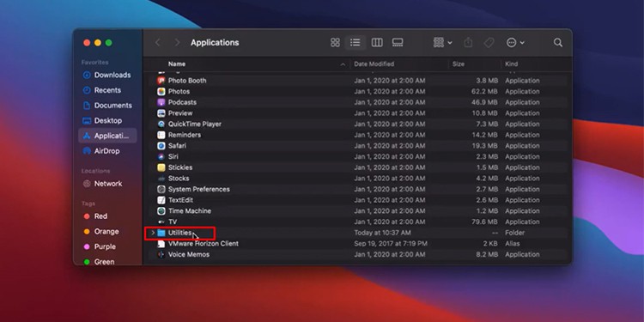Click the "Sep 19, 2017 at 7:19 PM" date

pyautogui.click(x=391, y=244)
